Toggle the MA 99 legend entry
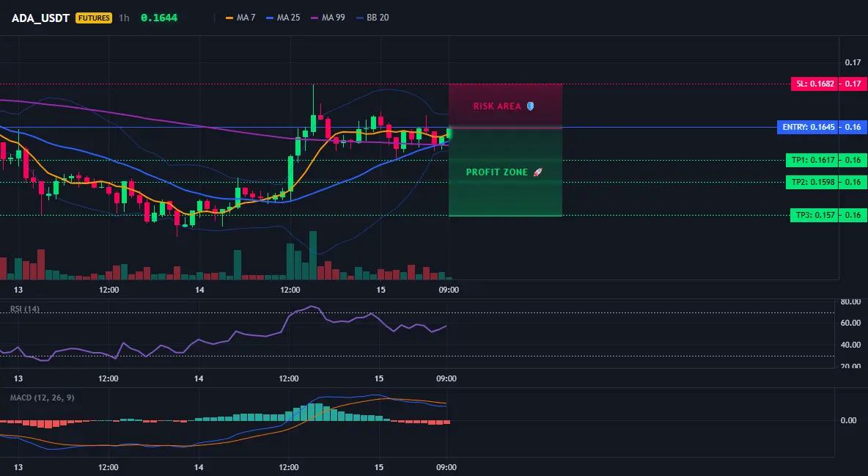The width and height of the screenshot is (868, 476). [328, 18]
